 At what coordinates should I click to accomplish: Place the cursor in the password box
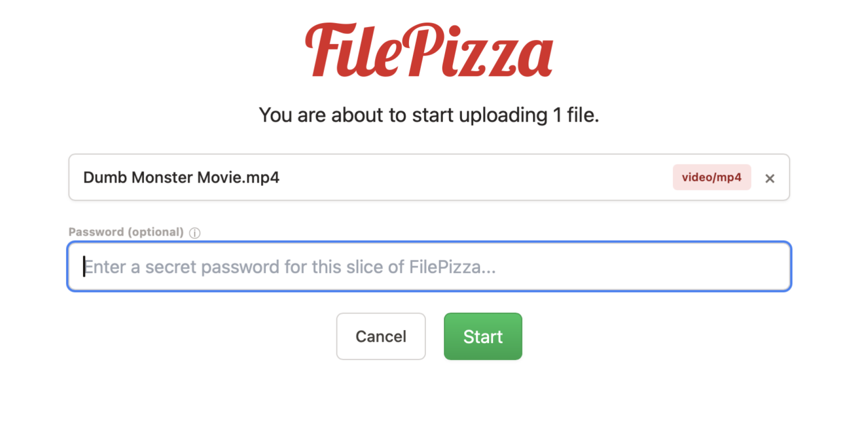coord(429,266)
